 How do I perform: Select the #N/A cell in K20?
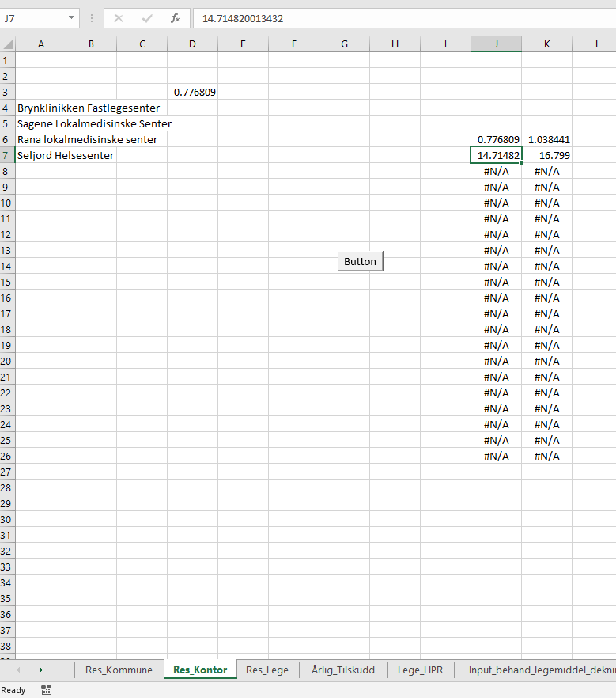coord(547,361)
